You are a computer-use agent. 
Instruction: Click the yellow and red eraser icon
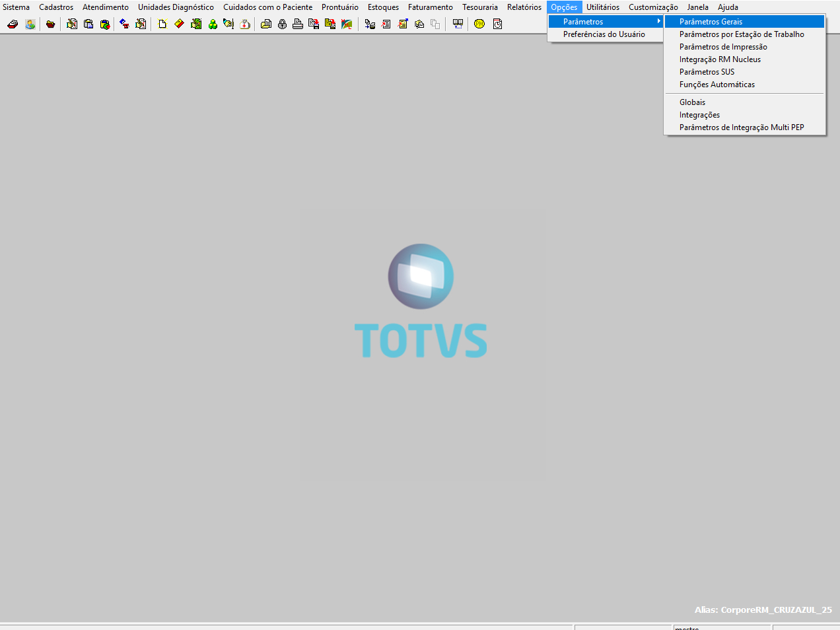coord(179,24)
